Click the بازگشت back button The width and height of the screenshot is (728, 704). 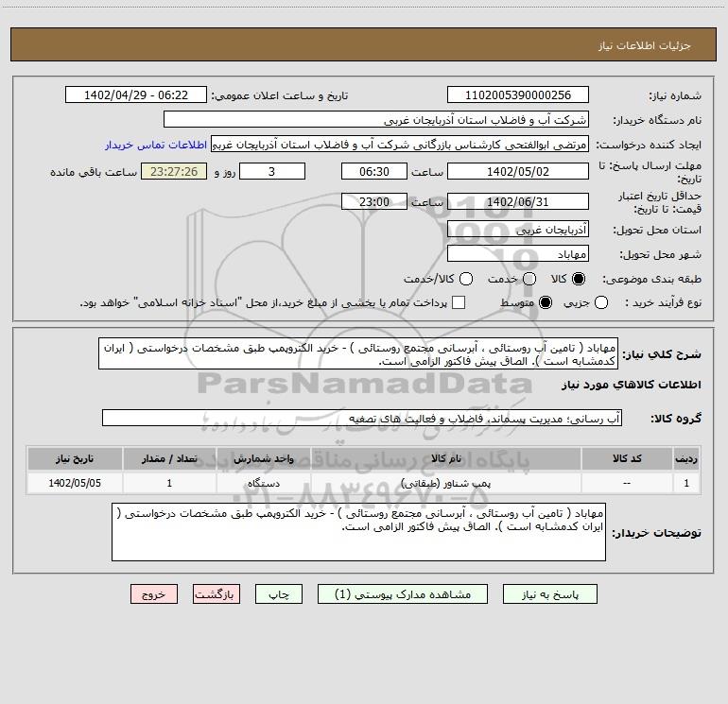point(217,594)
